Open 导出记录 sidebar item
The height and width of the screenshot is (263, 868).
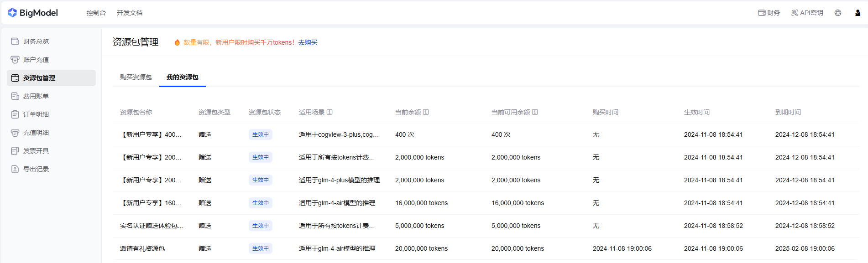point(36,169)
